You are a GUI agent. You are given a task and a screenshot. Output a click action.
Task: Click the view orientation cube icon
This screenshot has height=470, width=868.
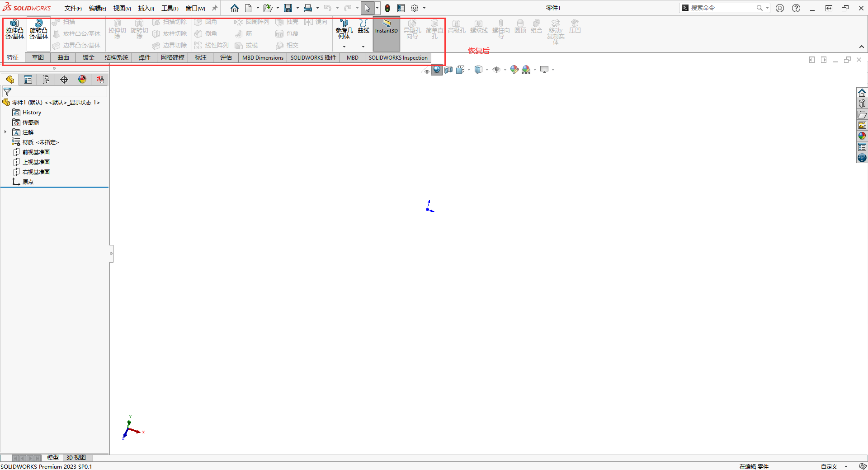(460, 70)
